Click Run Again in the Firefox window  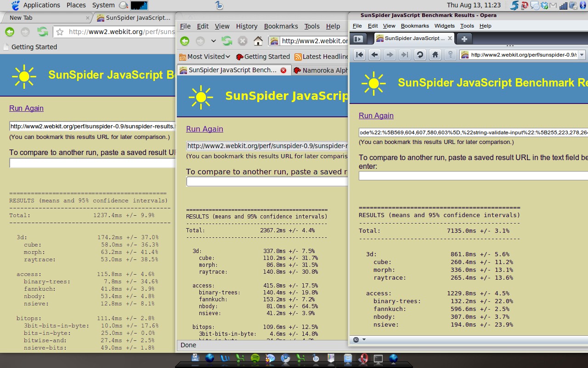click(204, 129)
